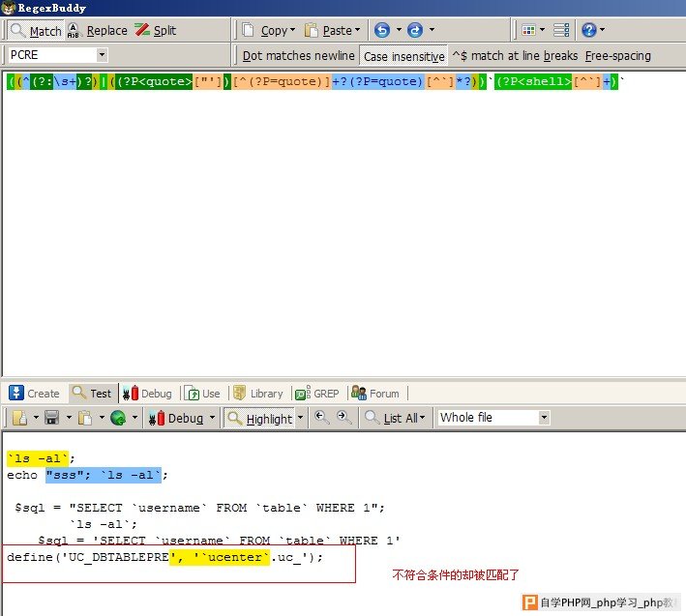Expand the Save icon dropdown arrow
The image size is (686, 616).
tap(69, 418)
